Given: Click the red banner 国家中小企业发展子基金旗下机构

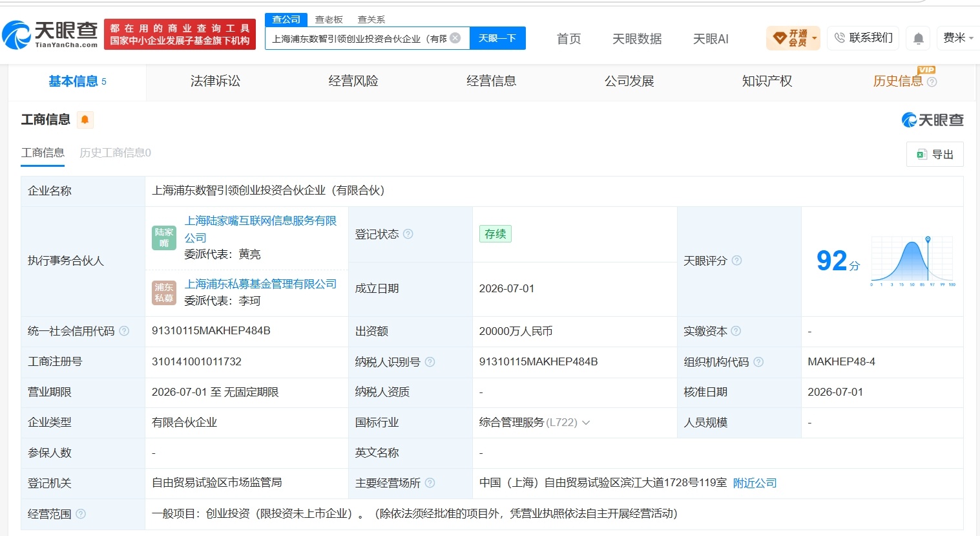Looking at the screenshot, I should click(180, 41).
